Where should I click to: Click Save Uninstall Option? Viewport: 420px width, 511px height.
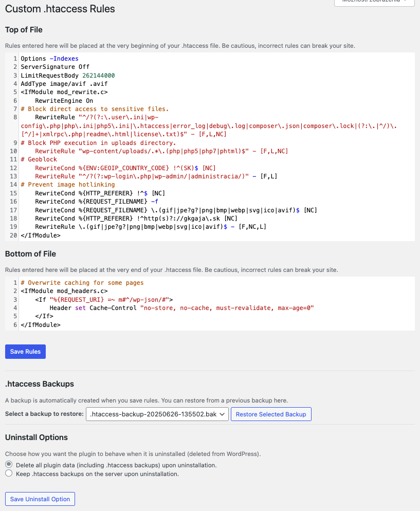coord(40,499)
